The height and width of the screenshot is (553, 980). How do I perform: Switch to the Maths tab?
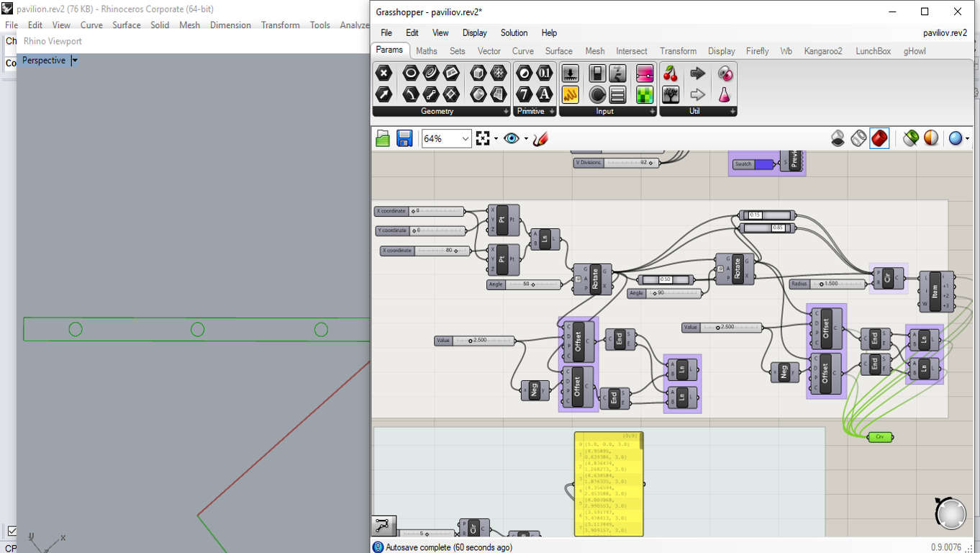427,51
